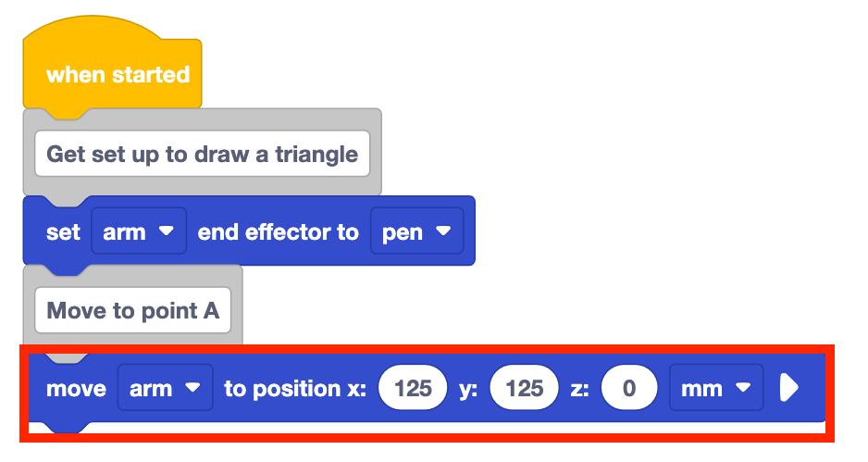Image resolution: width=868 pixels, height=462 pixels.
Task: Select the z value field showing 0
Action: (629, 389)
